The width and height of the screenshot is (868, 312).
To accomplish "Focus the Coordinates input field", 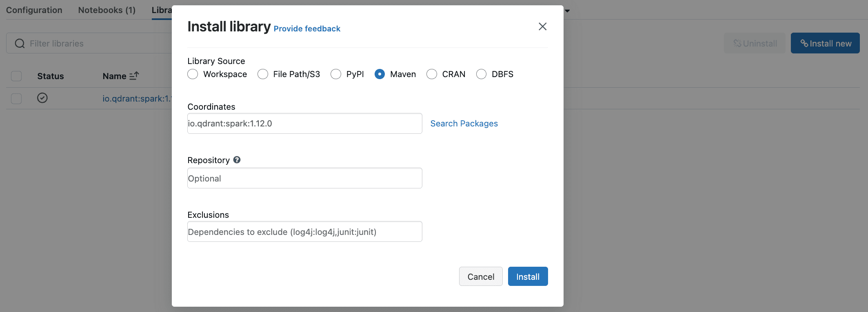I will pos(305,124).
